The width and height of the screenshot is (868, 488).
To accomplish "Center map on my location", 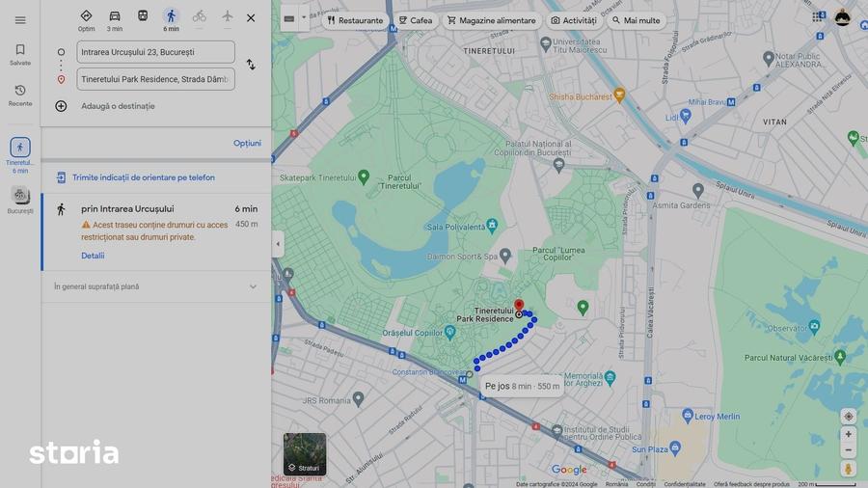I will tap(848, 416).
